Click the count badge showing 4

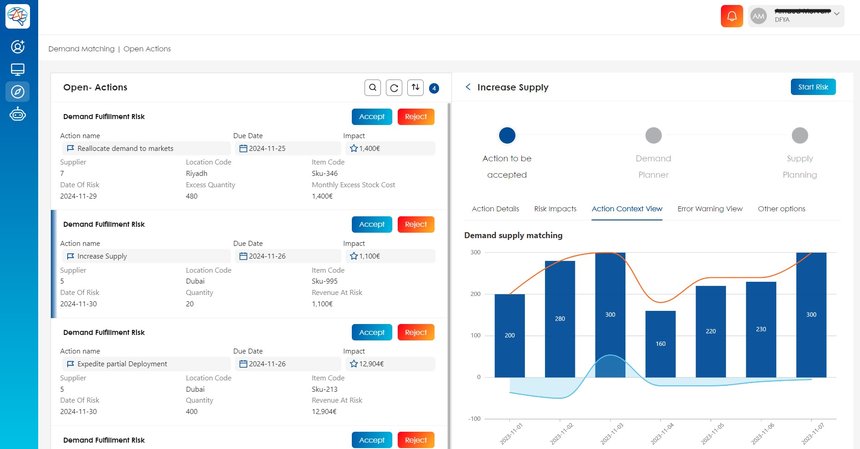(x=434, y=88)
